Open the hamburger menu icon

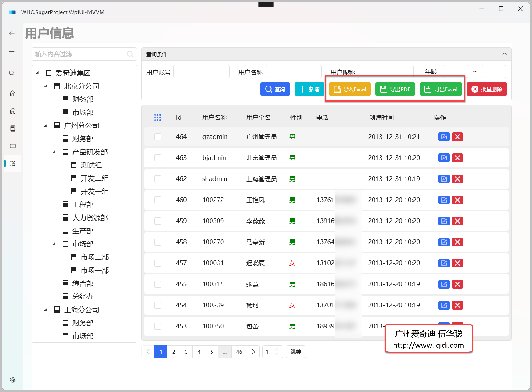(12, 53)
